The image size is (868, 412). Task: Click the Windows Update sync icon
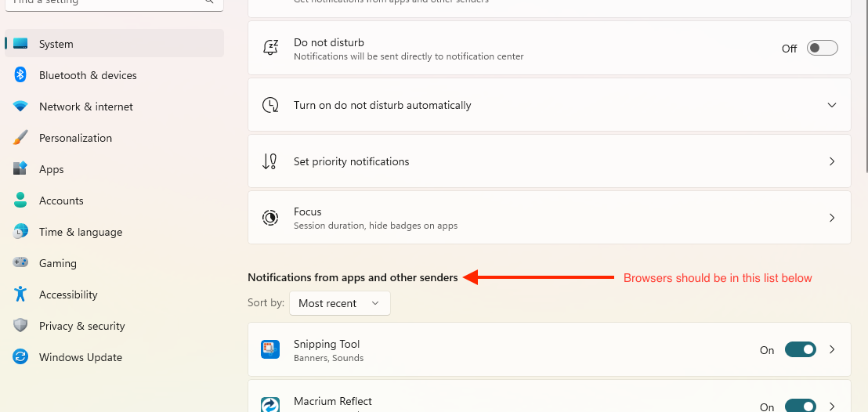coord(20,357)
